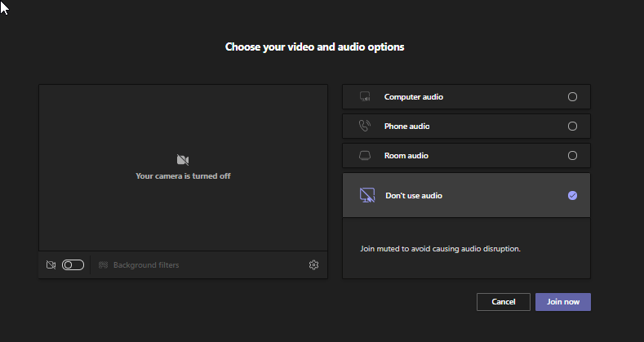This screenshot has width=644, height=342.
Task: Click the camera off icon beside toggle
Action: point(51,264)
